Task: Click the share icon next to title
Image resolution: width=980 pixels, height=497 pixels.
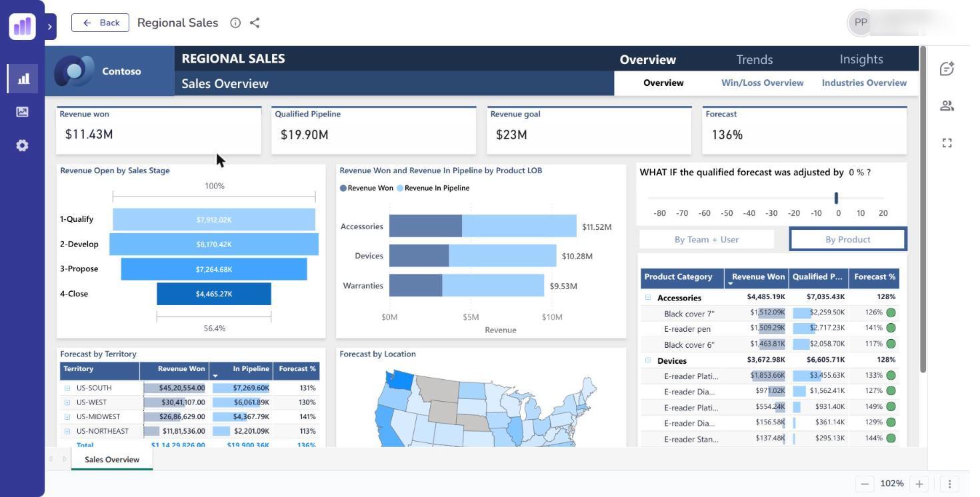Action: tap(255, 23)
